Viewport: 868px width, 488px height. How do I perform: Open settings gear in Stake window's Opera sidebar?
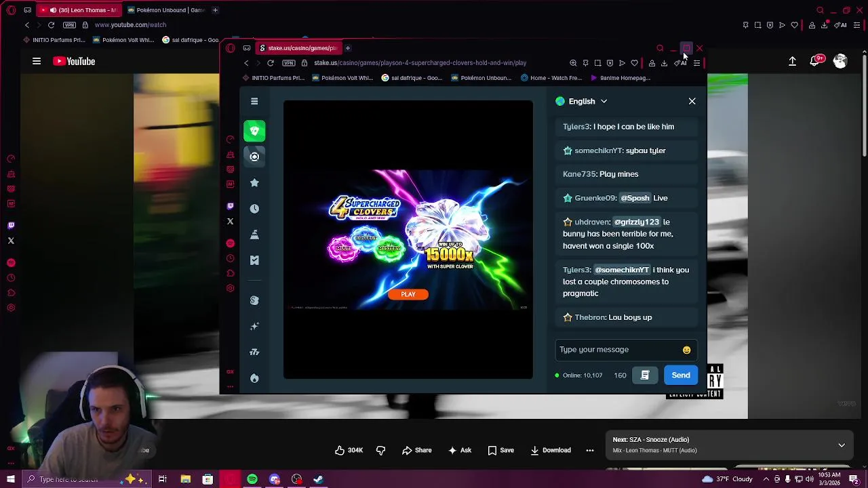[230, 289]
